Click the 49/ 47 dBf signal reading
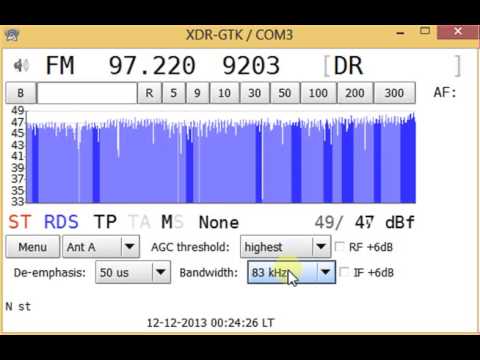Screen dimensions: 480x360 pyautogui.click(x=365, y=222)
